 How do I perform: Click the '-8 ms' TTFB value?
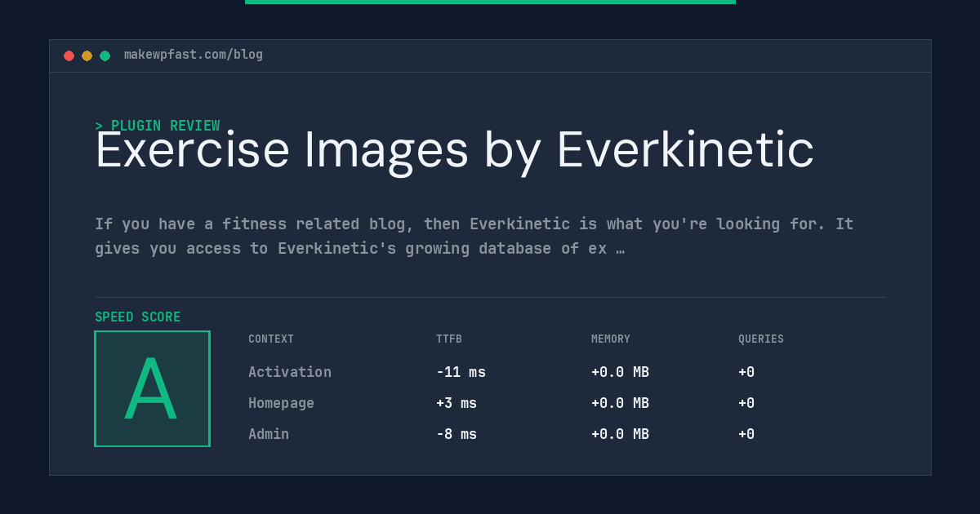coord(457,434)
